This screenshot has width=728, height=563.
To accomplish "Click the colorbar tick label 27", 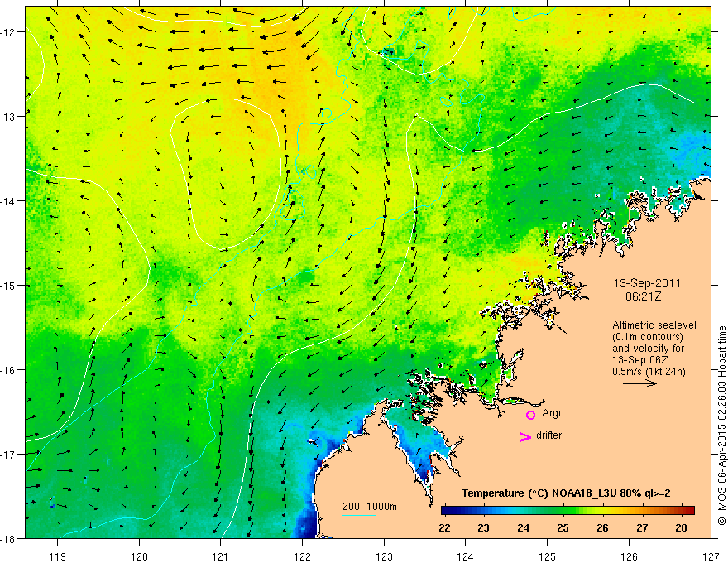I will click(x=642, y=527).
